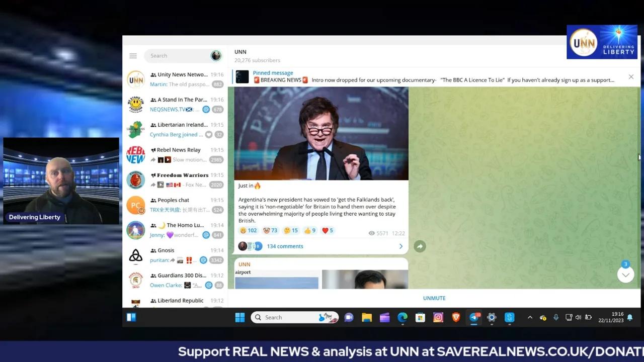Click the Telegram taskbar icon
This screenshot has height=362, width=644.
(474, 317)
